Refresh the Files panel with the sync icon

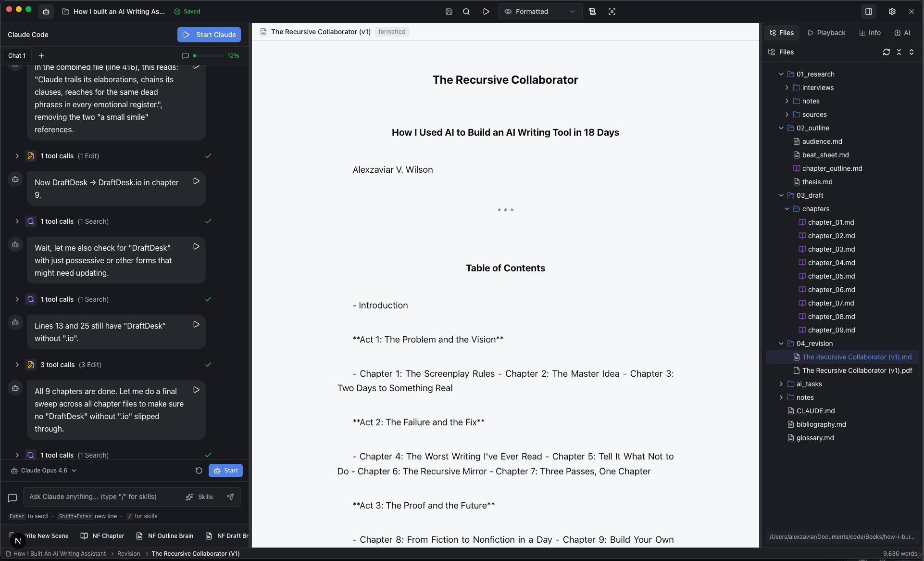tap(887, 52)
